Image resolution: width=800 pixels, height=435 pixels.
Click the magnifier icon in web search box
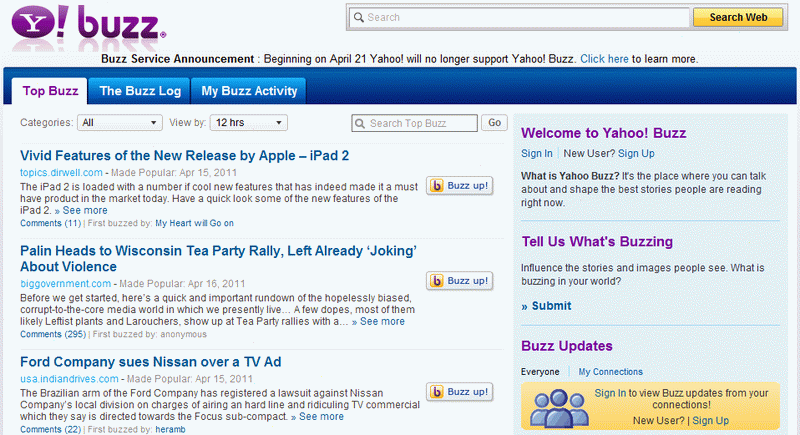pyautogui.click(x=359, y=17)
